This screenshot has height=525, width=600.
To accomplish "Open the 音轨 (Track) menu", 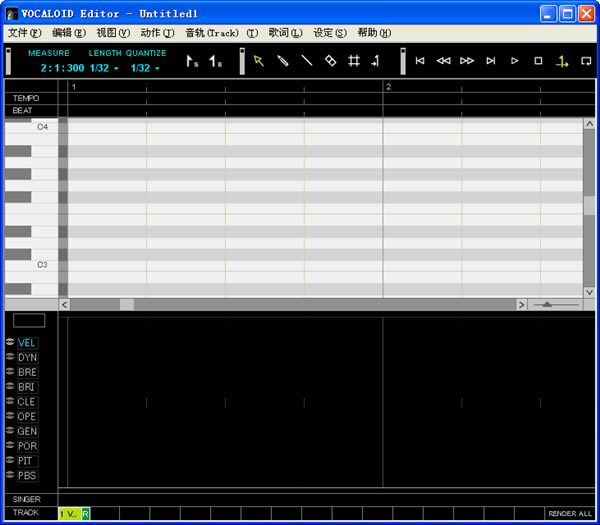I will coord(211,33).
